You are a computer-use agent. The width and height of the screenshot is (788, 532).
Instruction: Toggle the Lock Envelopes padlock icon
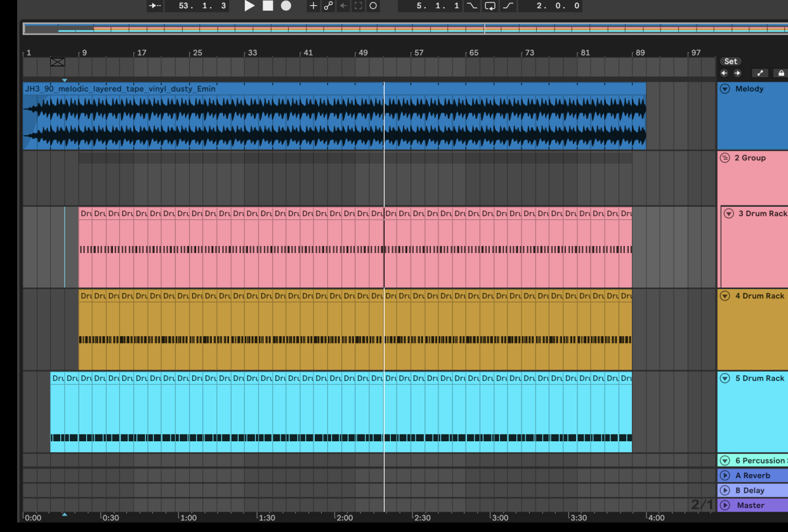click(x=782, y=73)
